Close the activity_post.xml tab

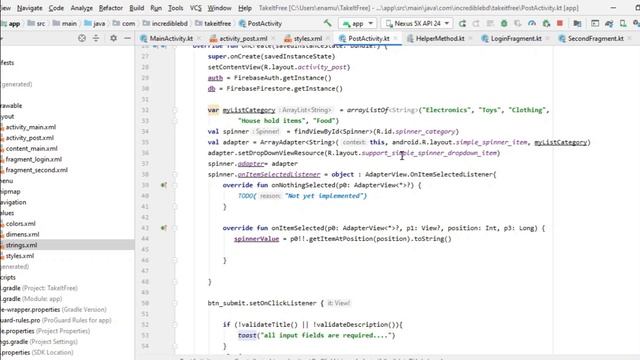(x=273, y=39)
